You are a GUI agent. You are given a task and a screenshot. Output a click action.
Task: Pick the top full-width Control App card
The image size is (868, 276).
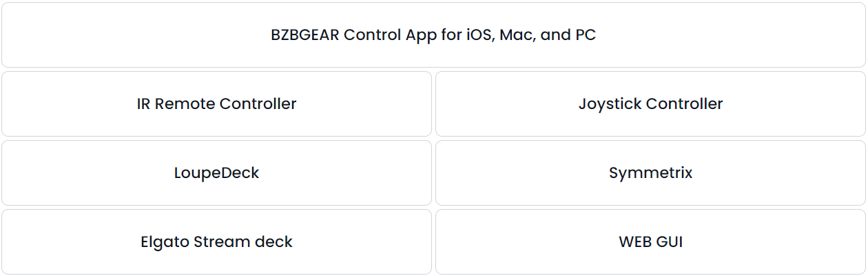[433, 34]
